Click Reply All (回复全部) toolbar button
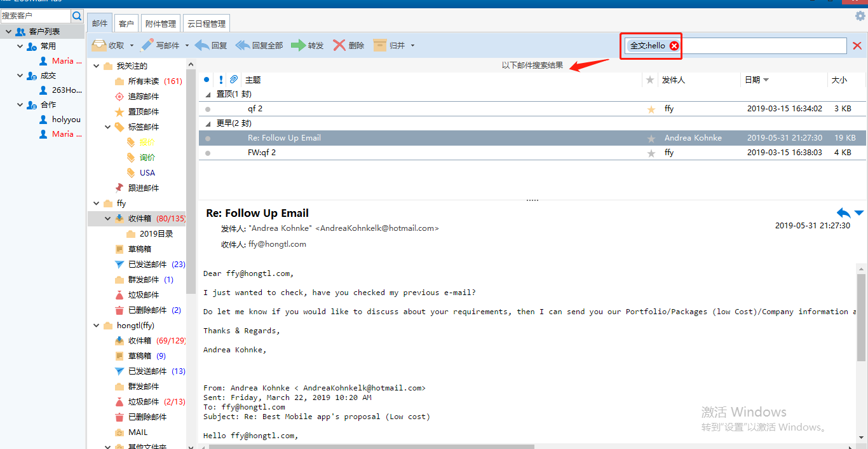868x449 pixels. 243,45
